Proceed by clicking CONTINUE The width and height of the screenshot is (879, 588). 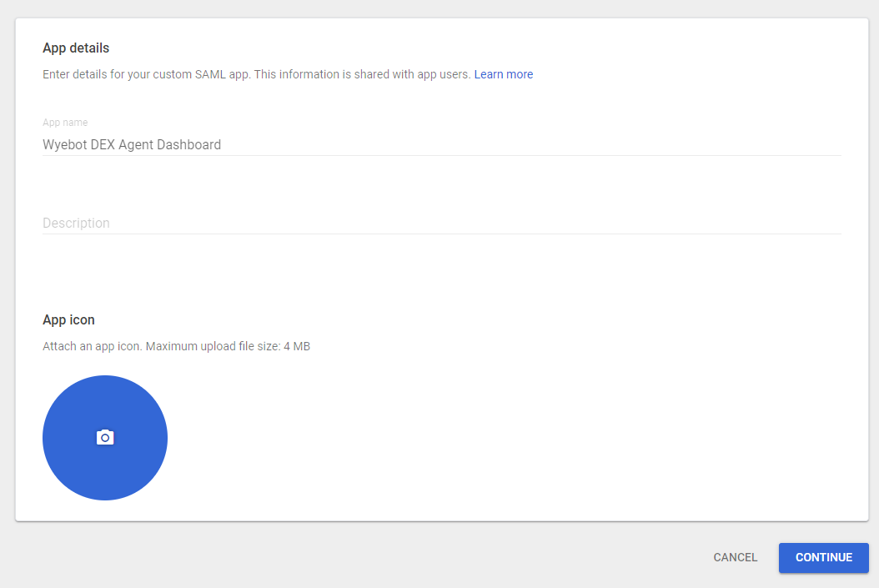tap(823, 558)
